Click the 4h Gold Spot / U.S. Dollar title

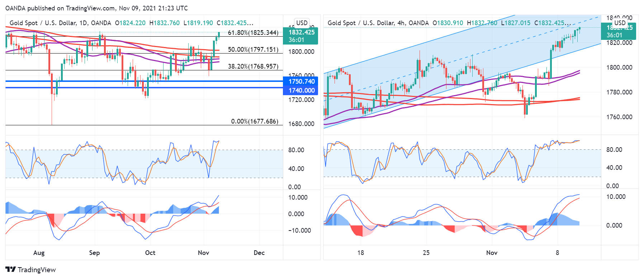point(378,23)
